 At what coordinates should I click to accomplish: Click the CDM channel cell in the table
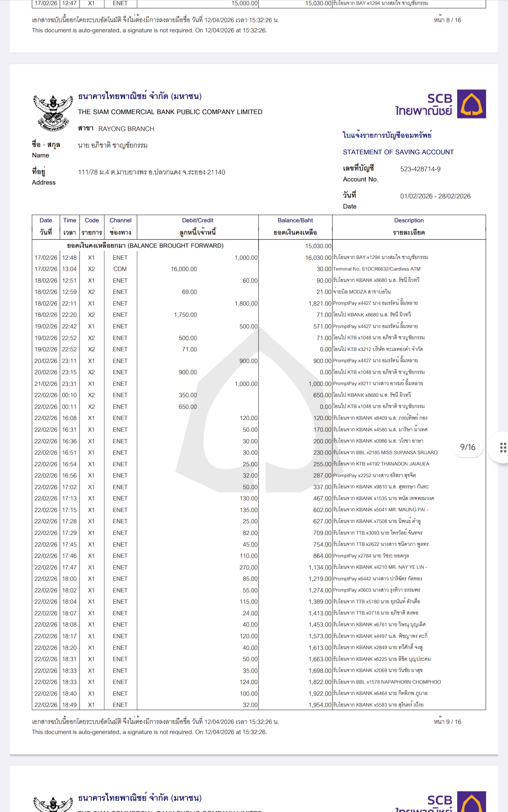coord(120,269)
